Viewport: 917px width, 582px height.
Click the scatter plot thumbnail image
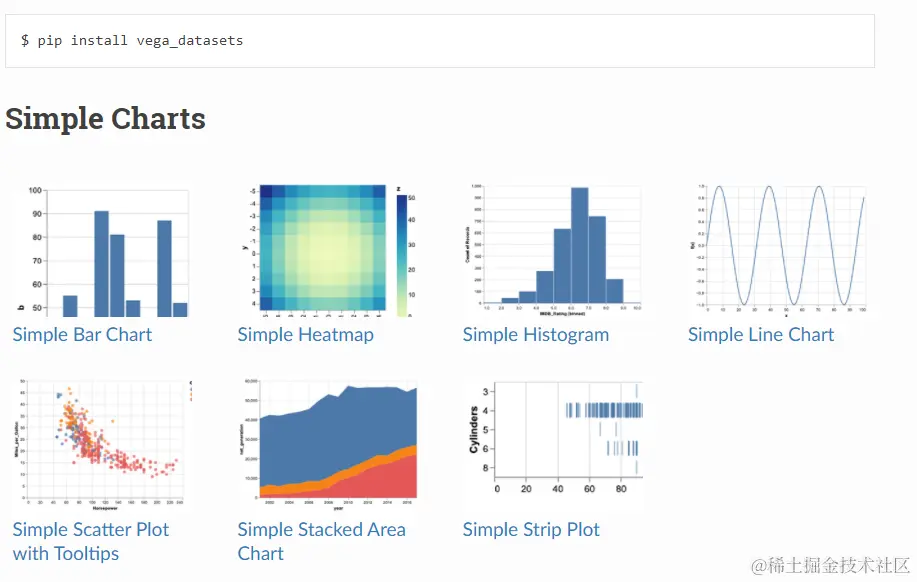(103, 445)
